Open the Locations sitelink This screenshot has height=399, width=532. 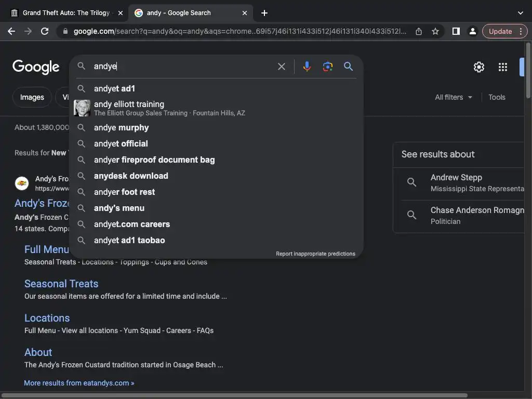47,318
